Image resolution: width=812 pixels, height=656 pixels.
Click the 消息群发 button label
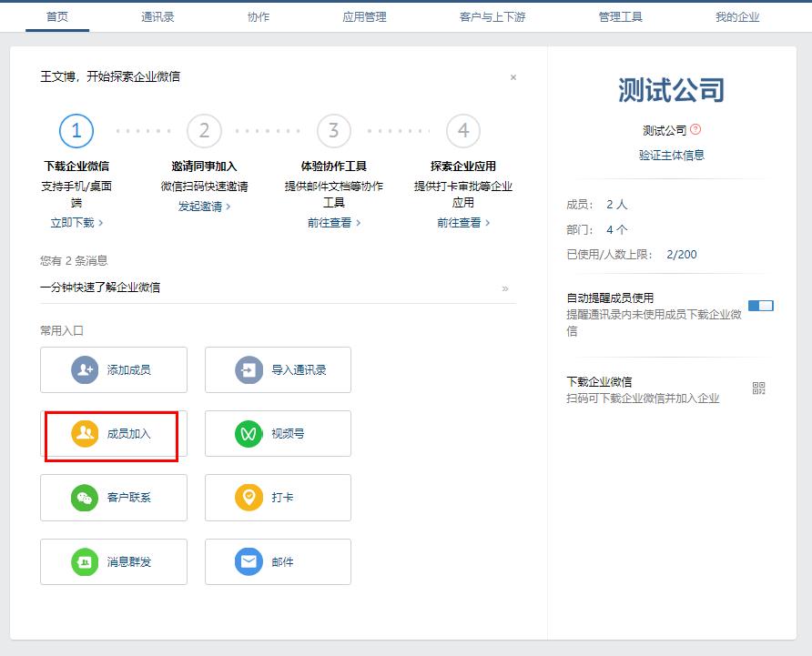(129, 561)
